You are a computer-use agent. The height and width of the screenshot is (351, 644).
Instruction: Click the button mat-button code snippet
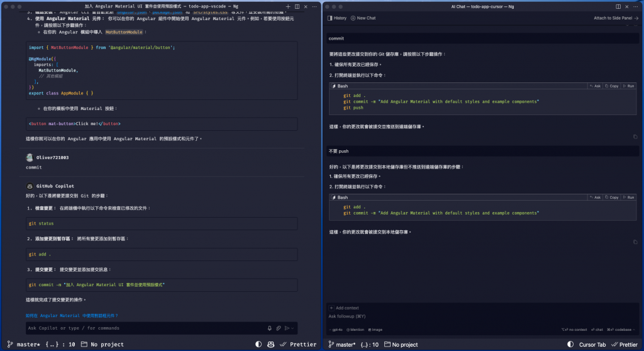(x=162, y=124)
